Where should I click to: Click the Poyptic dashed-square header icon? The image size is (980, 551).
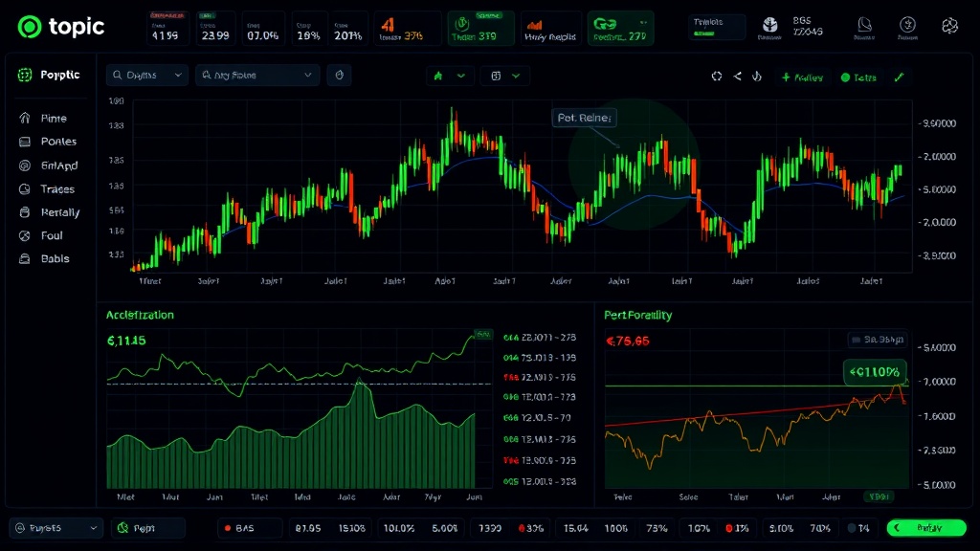pos(24,75)
